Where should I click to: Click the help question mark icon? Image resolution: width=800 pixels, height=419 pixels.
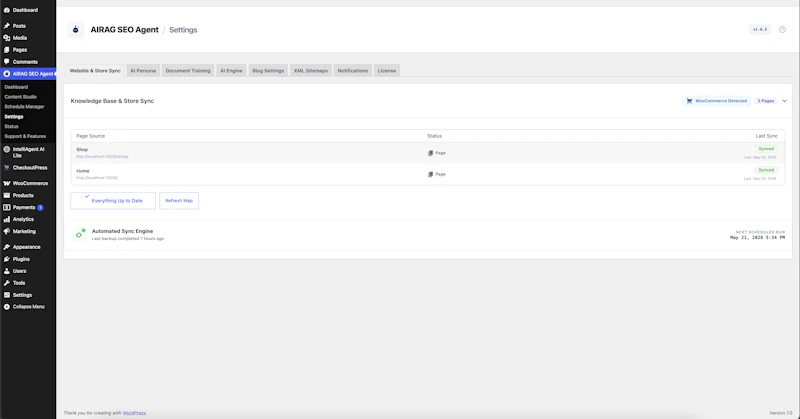coord(782,30)
